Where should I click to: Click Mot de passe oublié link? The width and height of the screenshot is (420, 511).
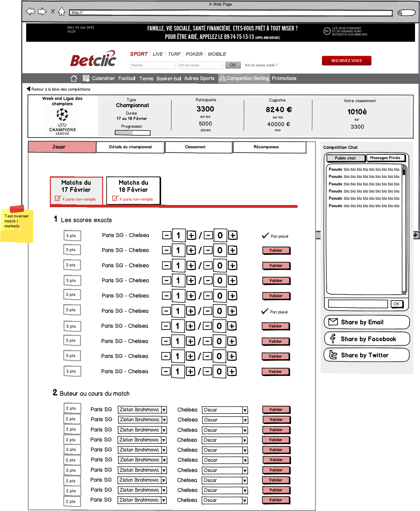click(x=261, y=65)
